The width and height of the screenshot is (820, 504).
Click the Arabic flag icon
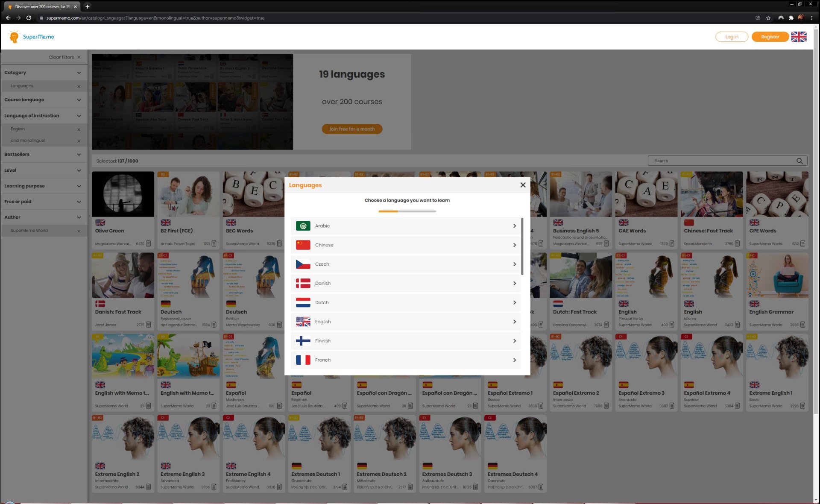(303, 226)
